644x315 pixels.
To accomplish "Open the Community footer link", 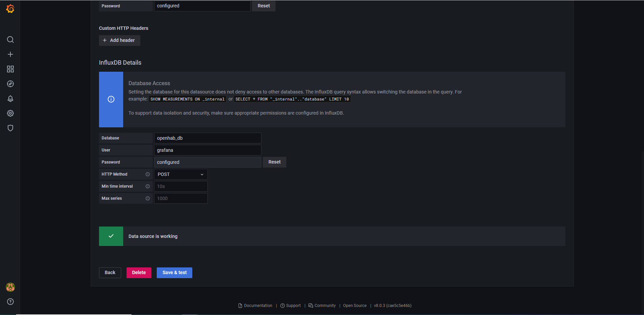I will 322,306.
